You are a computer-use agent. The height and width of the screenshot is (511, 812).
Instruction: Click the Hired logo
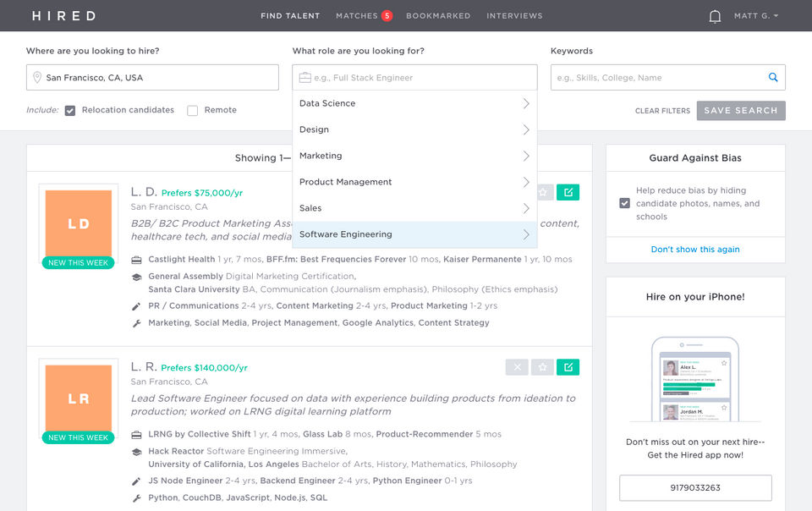point(64,16)
